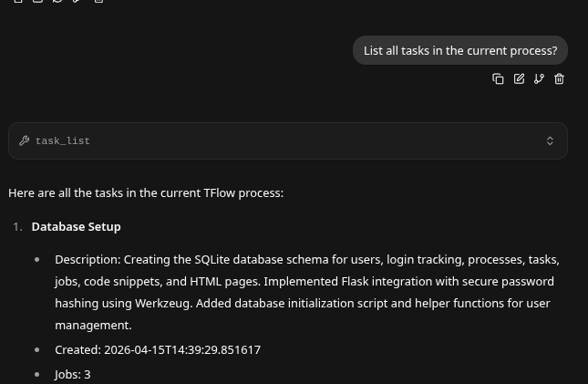Click the 'List all tasks' message bubble
Image resolution: width=588 pixels, height=384 pixels.
(x=459, y=51)
